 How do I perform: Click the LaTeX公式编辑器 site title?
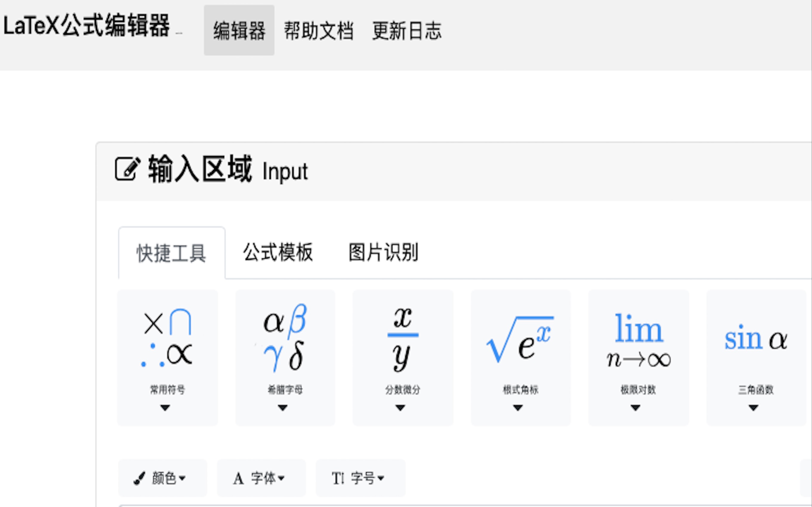87,25
